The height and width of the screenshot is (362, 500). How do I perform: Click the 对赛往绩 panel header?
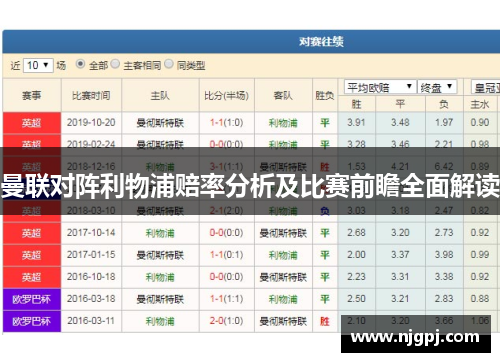coord(251,42)
